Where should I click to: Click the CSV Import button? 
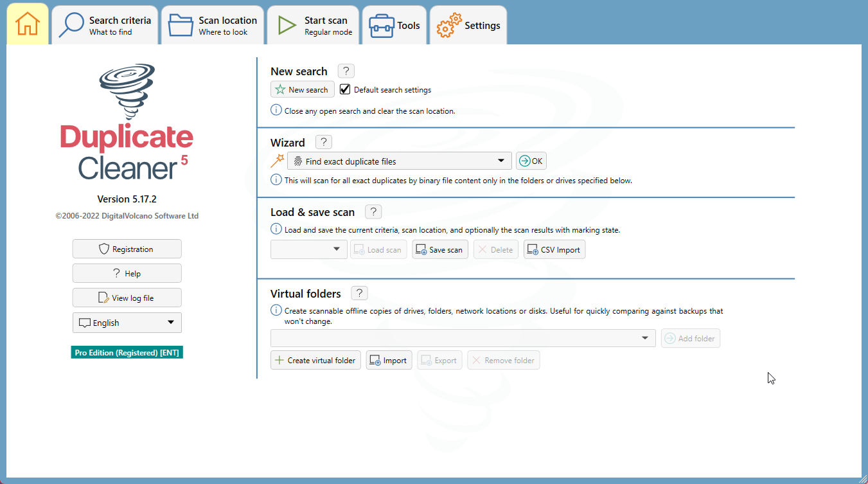coord(554,249)
